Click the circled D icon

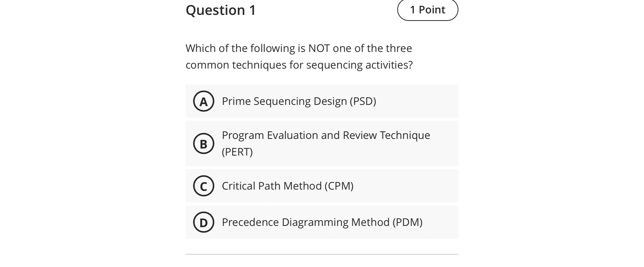[x=204, y=222]
